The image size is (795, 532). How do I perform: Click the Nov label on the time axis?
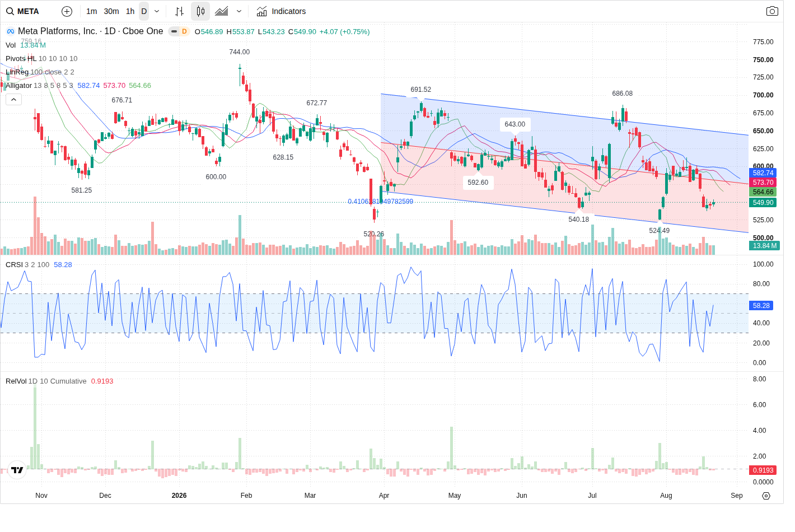pyautogui.click(x=41, y=496)
